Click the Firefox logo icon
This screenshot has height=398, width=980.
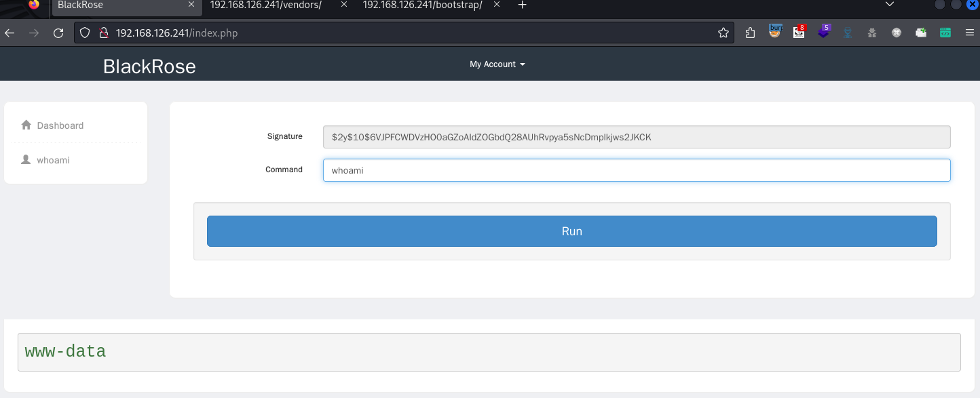point(34,4)
